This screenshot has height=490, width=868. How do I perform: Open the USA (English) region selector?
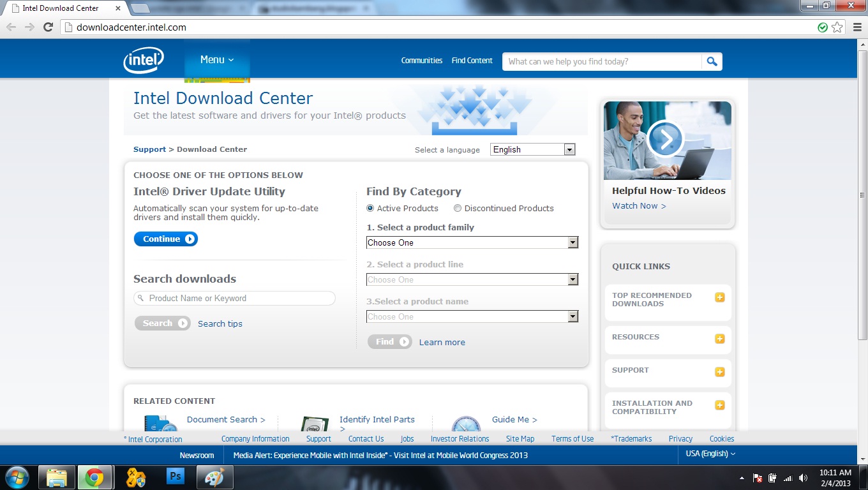[710, 454]
